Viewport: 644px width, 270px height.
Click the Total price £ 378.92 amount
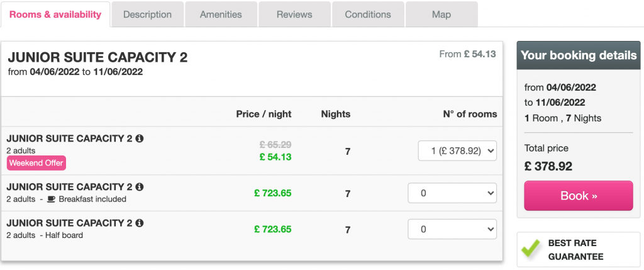548,166
